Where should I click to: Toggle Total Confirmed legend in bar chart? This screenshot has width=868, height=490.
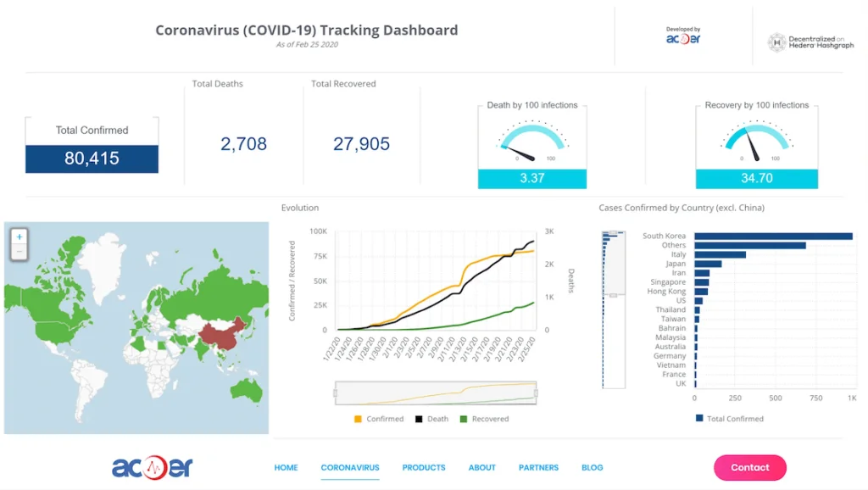[729, 419]
